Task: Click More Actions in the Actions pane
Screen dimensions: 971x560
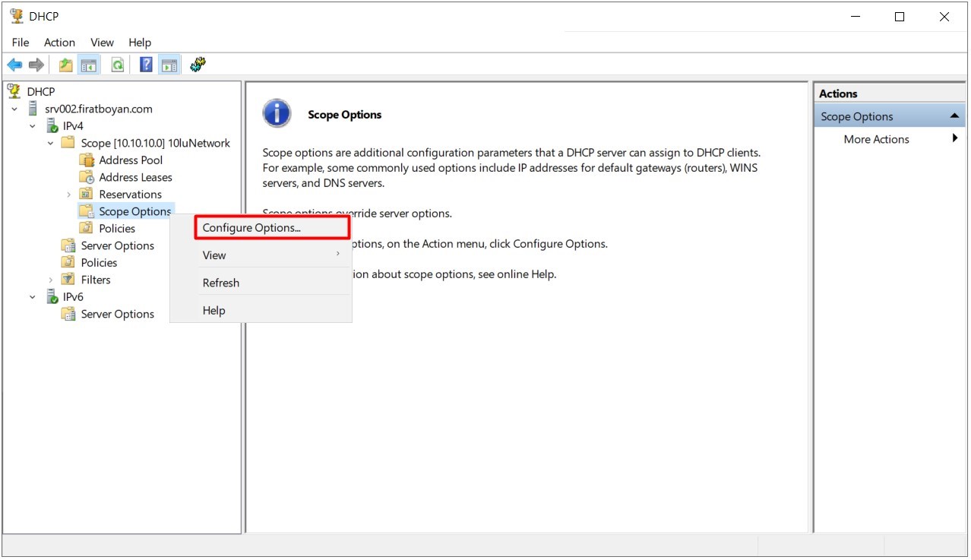Action: pos(876,139)
